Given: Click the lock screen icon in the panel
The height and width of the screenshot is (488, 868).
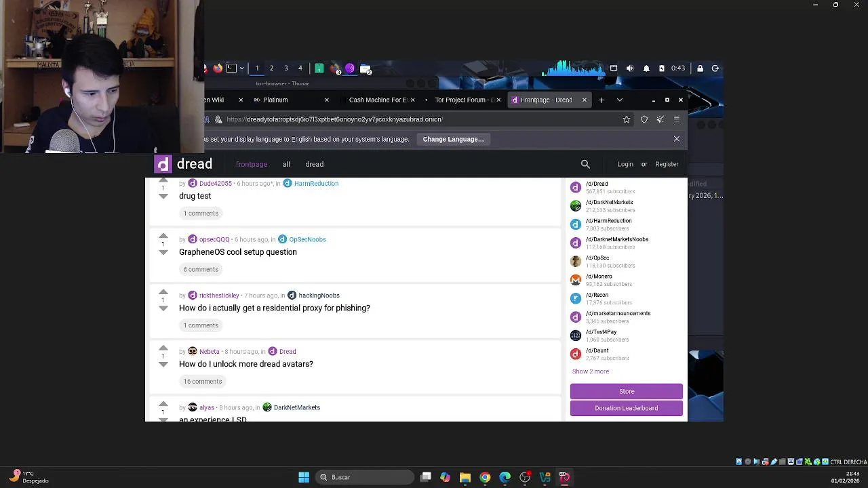Looking at the screenshot, I should [x=699, y=68].
